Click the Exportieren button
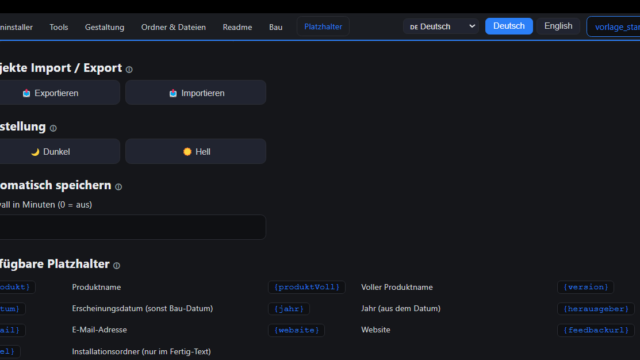 click(x=60, y=93)
